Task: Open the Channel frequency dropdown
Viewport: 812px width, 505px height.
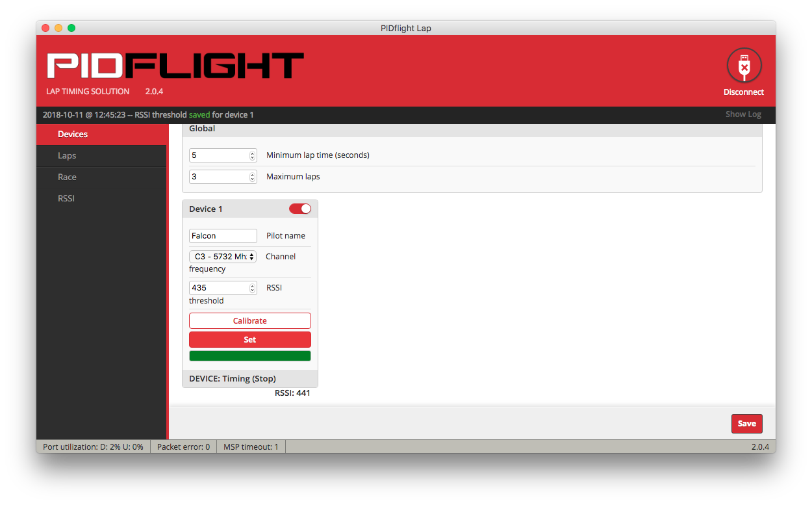Action: point(223,257)
